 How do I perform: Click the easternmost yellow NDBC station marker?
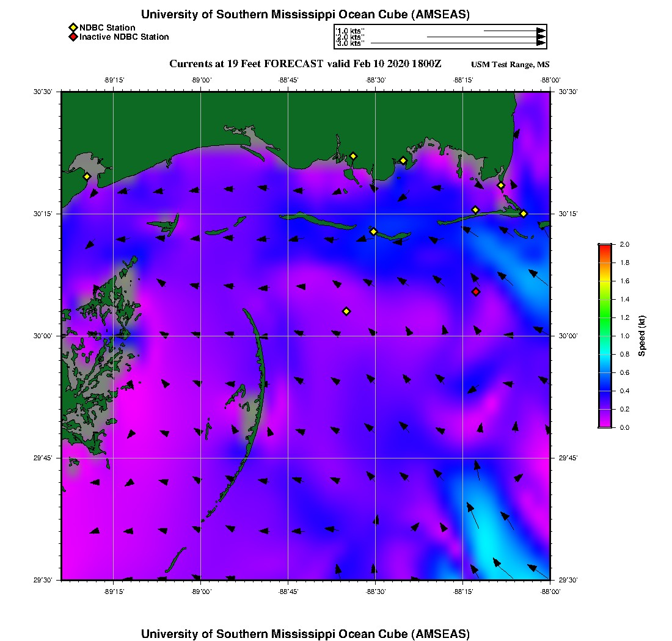[524, 214]
